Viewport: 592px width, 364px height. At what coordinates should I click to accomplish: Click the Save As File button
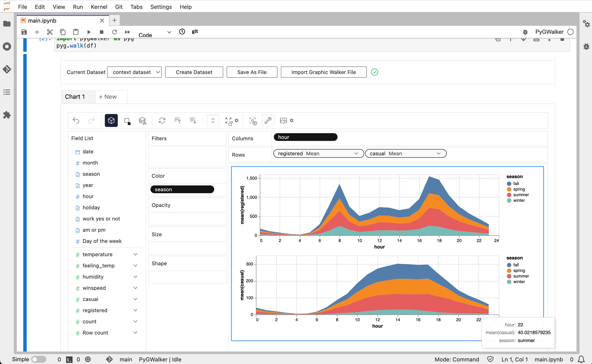click(x=252, y=72)
